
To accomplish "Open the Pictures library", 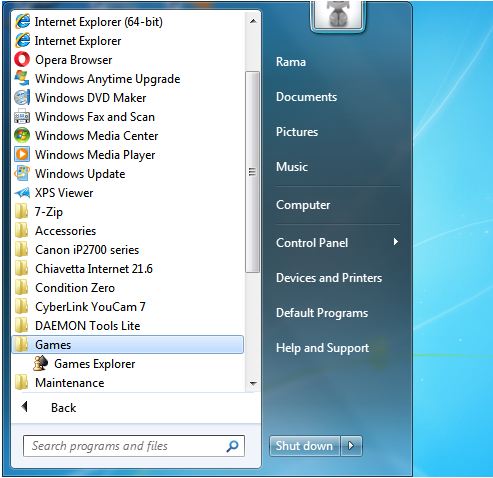I will point(297,132).
